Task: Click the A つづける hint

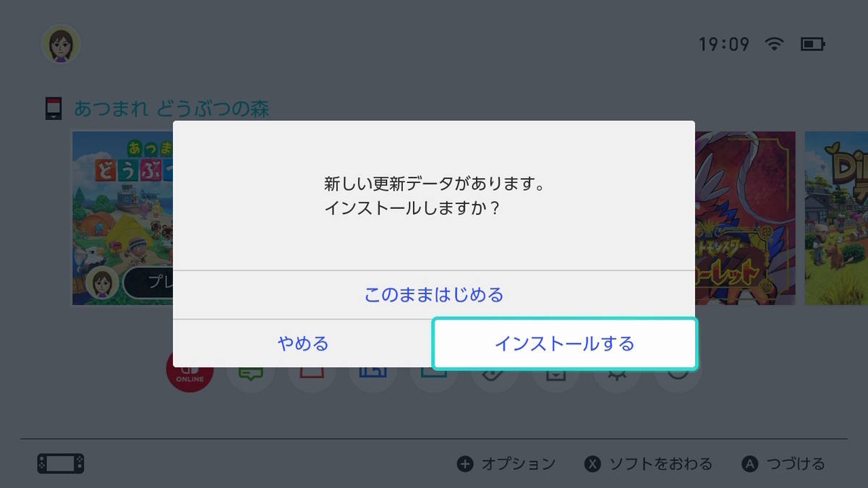Action: (x=783, y=464)
